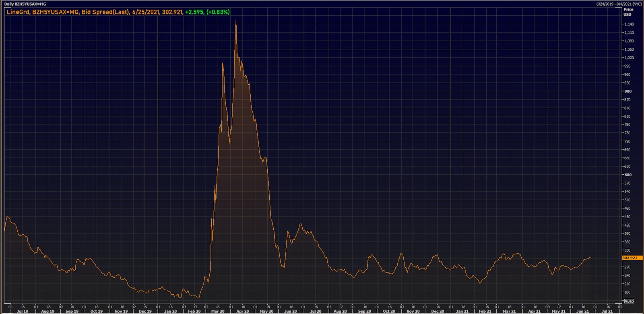Click the Feb 20 month label
Viewport: 644px width, 314px height.
(194, 311)
